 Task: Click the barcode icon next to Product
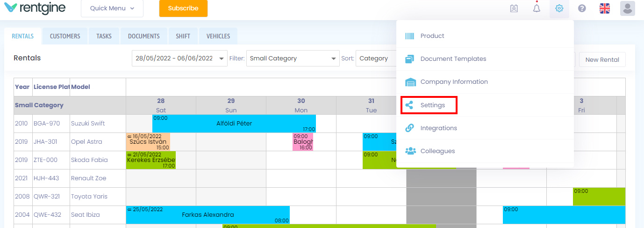[x=410, y=36]
